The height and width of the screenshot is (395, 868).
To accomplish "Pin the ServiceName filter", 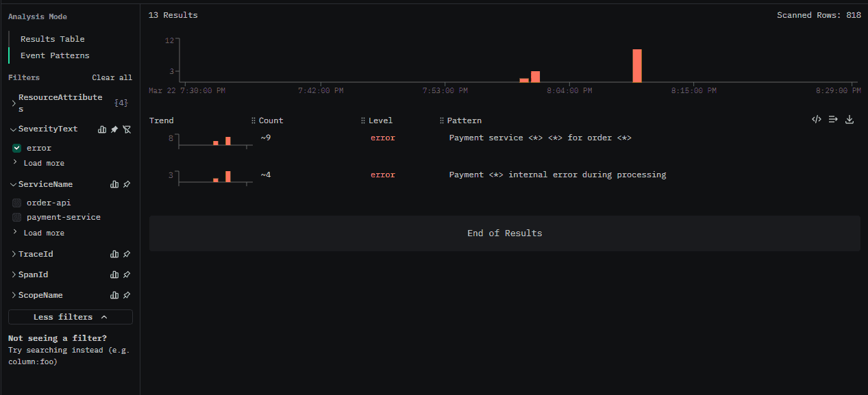I will (127, 185).
